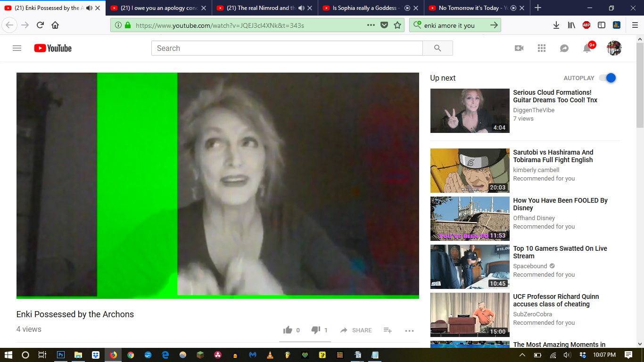Go to the YouTube home logo
This screenshot has height=362, width=644.
pos(53,48)
